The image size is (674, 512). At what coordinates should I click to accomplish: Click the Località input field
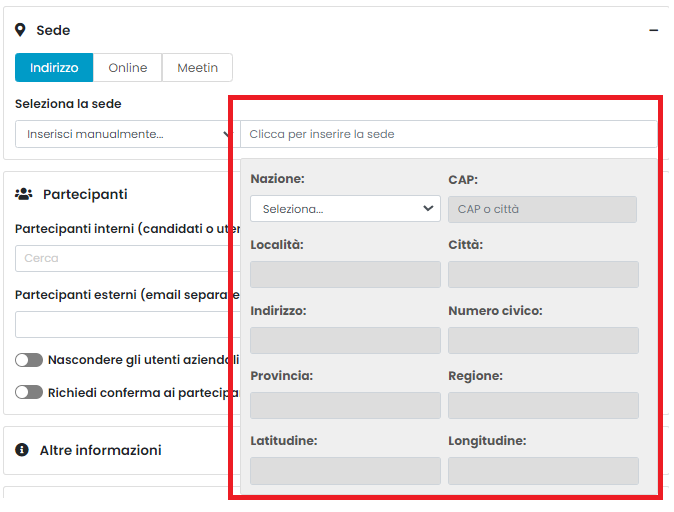click(x=346, y=274)
